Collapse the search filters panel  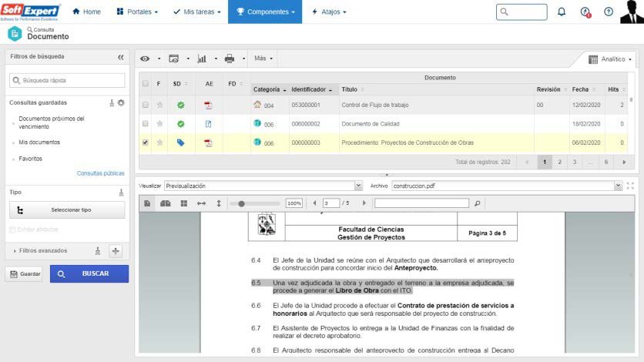[121, 57]
